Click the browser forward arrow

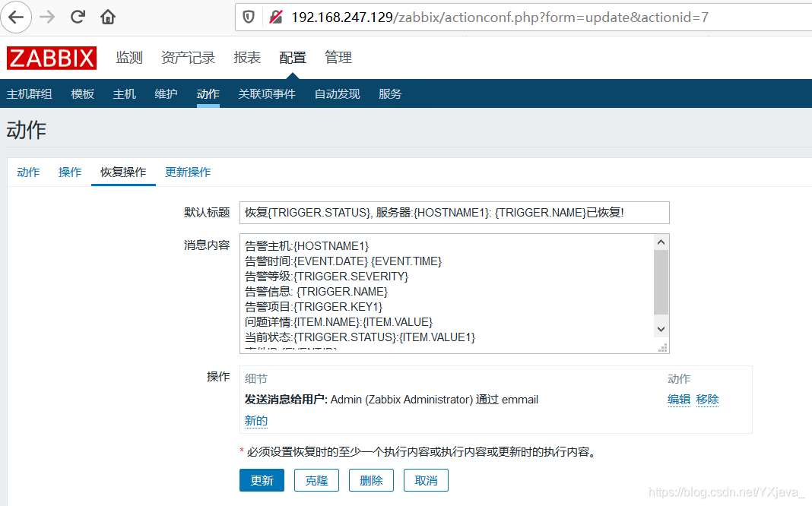point(47,17)
